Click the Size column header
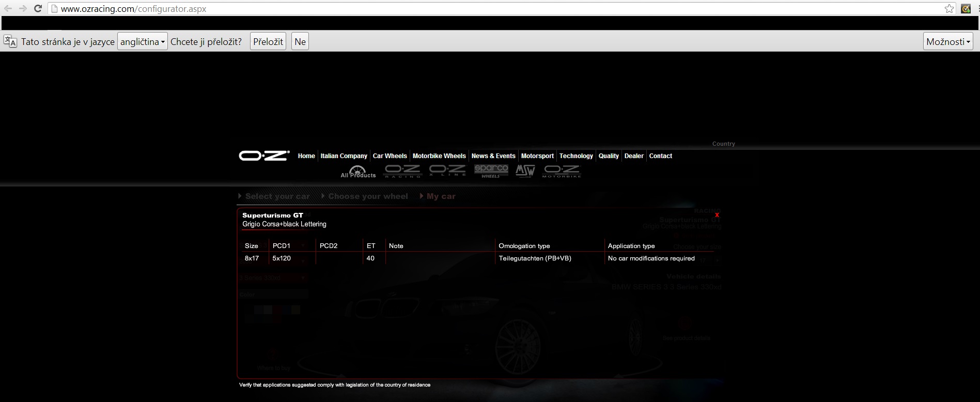This screenshot has width=980, height=402. coord(252,246)
